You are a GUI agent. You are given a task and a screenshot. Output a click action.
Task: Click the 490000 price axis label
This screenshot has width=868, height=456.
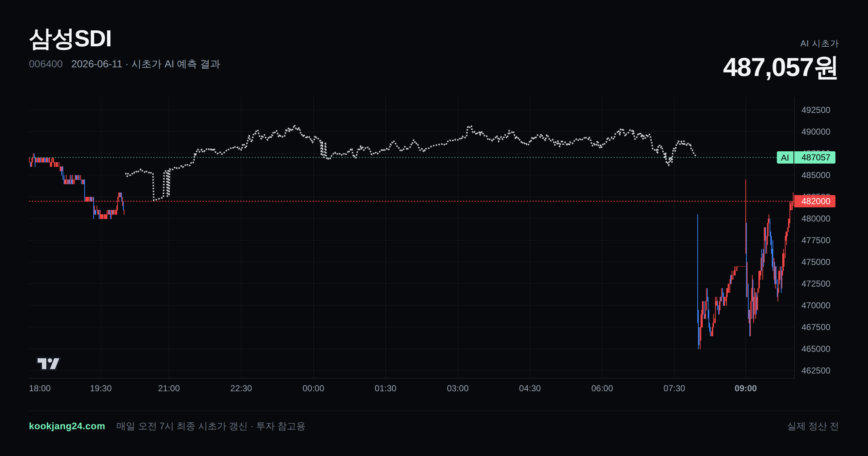pos(816,132)
